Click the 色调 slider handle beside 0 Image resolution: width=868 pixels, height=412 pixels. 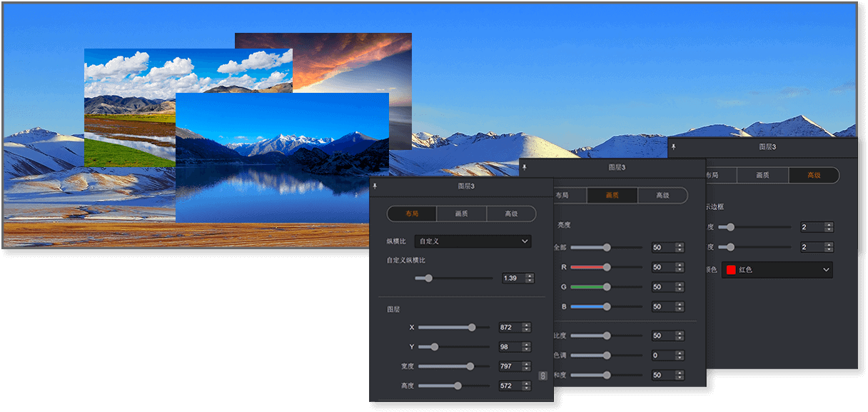(x=607, y=355)
